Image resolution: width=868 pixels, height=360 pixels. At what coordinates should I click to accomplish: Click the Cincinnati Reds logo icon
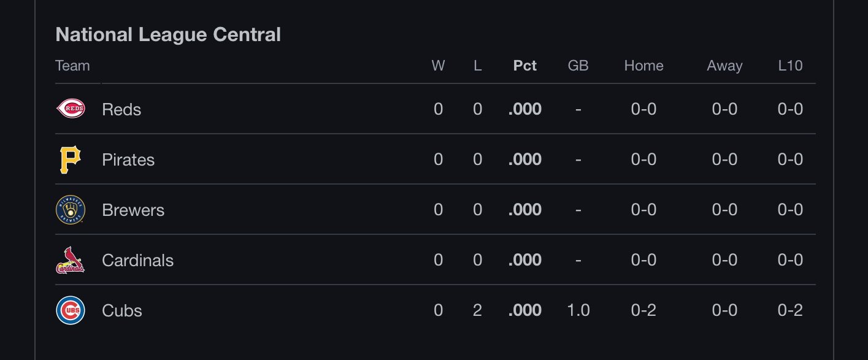pyautogui.click(x=71, y=109)
